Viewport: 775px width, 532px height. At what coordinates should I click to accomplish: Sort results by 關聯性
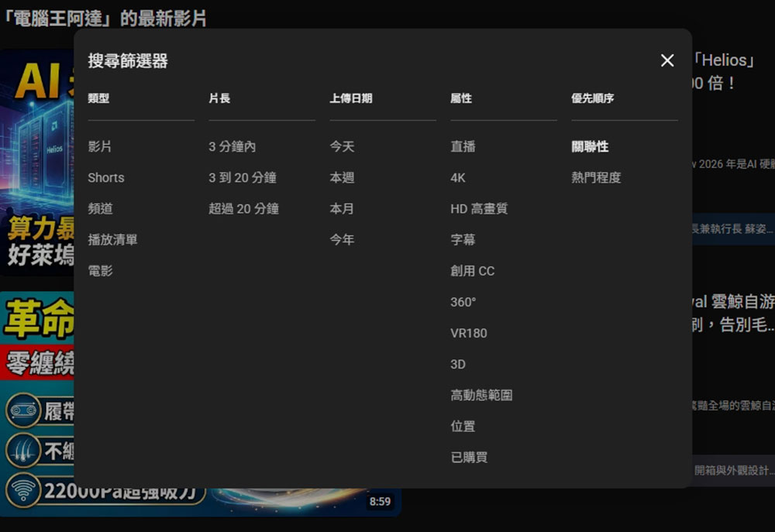pos(589,147)
